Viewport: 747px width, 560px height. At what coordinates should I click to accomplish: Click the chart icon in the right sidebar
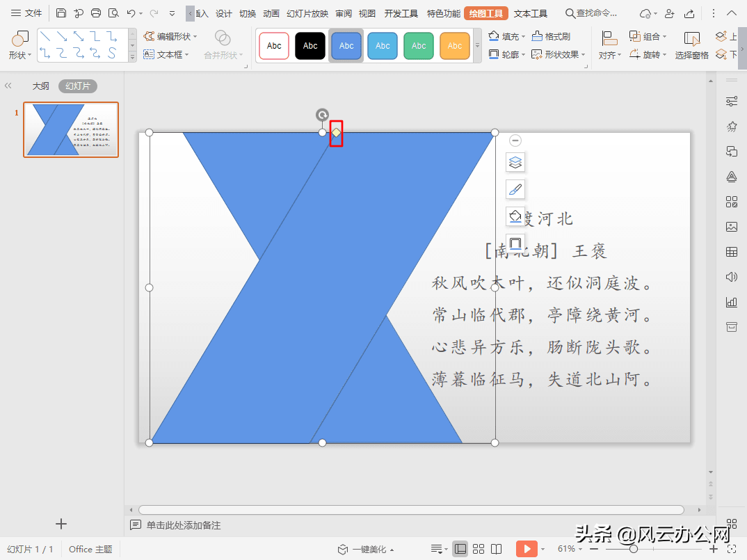[732, 302]
